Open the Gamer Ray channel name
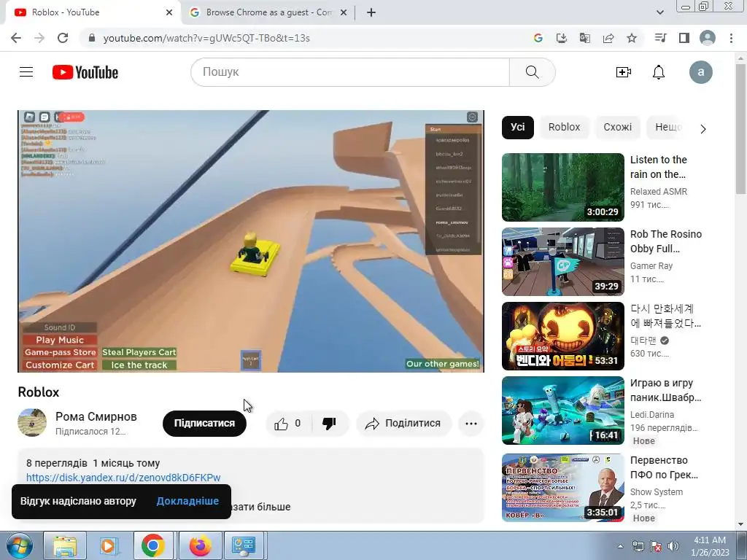The width and height of the screenshot is (747, 560). pyautogui.click(x=651, y=265)
